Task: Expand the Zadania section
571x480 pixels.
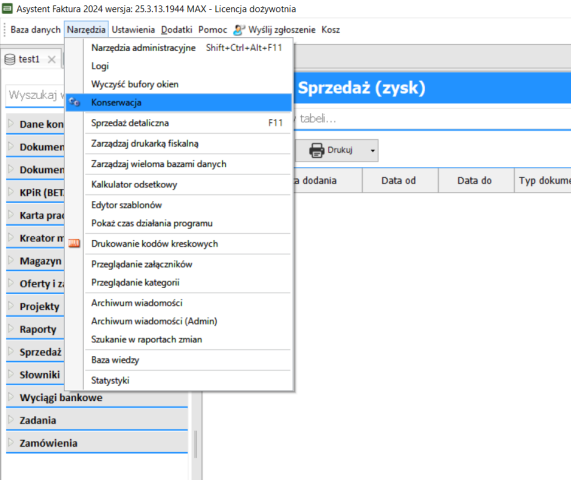Action: [x=11, y=420]
